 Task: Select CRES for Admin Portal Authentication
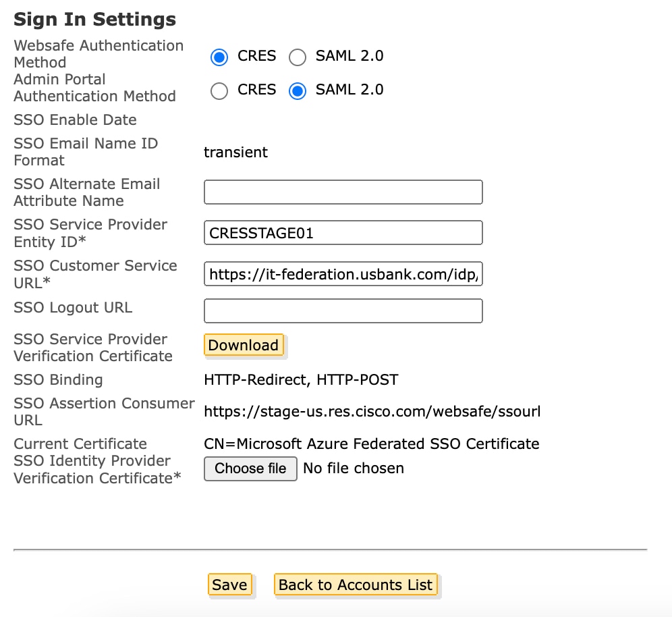pos(219,91)
